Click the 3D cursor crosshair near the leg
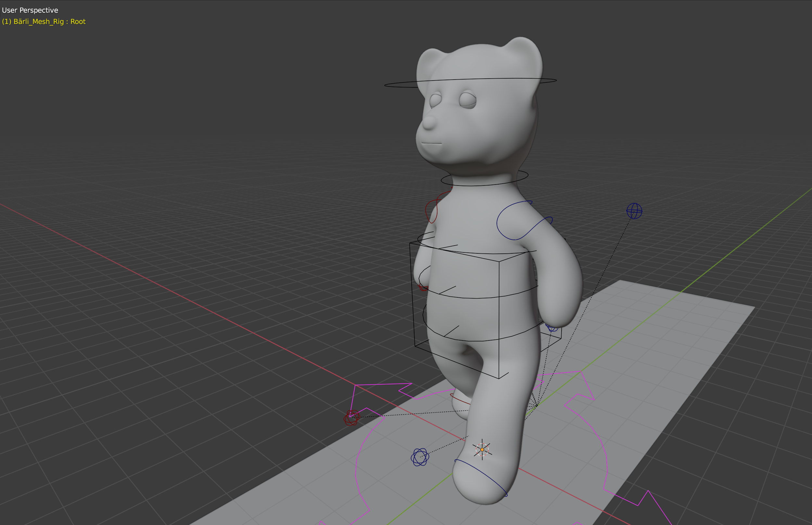Viewport: 812px width, 525px height. coord(482,450)
